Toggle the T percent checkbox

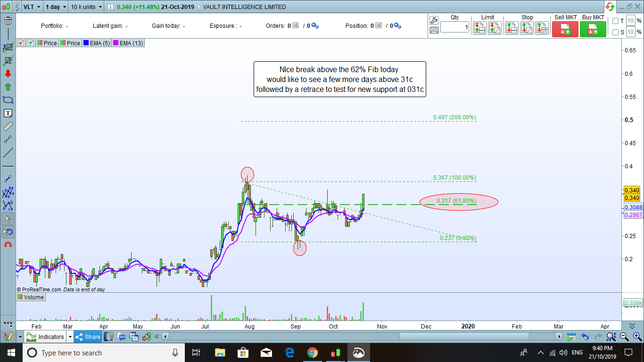tap(615, 21)
